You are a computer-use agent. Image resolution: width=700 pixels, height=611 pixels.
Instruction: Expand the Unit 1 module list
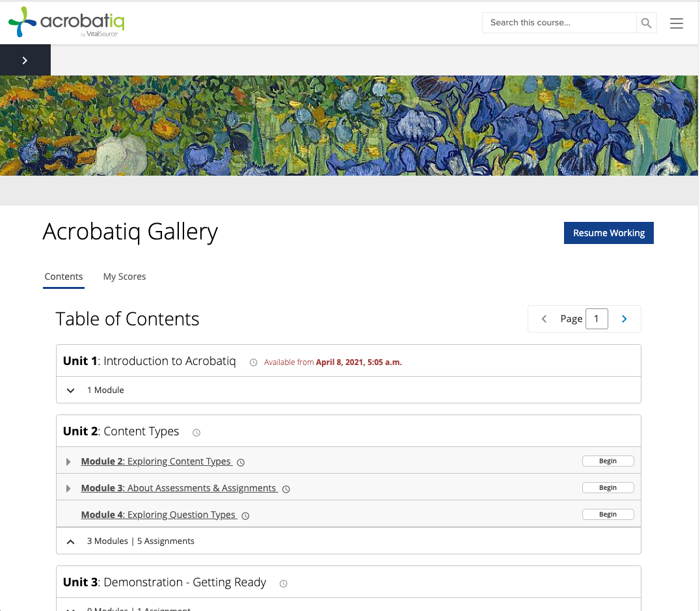pyautogui.click(x=70, y=390)
